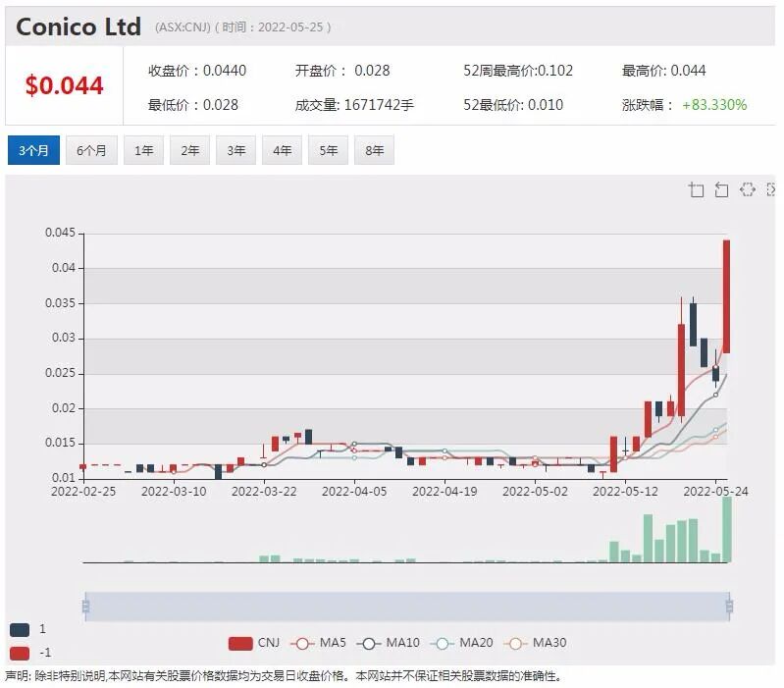Click the chart restore icon
The width and height of the screenshot is (784, 688).
[x=747, y=189]
